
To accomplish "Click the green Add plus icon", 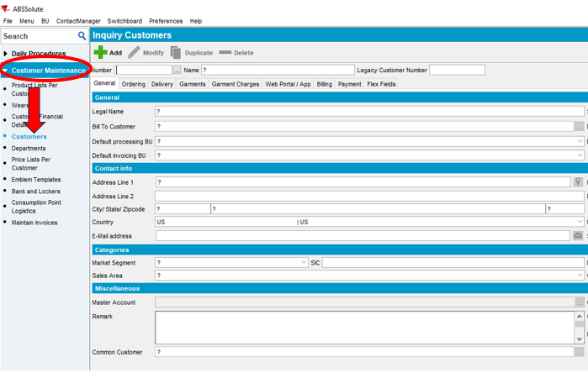I will coord(100,53).
